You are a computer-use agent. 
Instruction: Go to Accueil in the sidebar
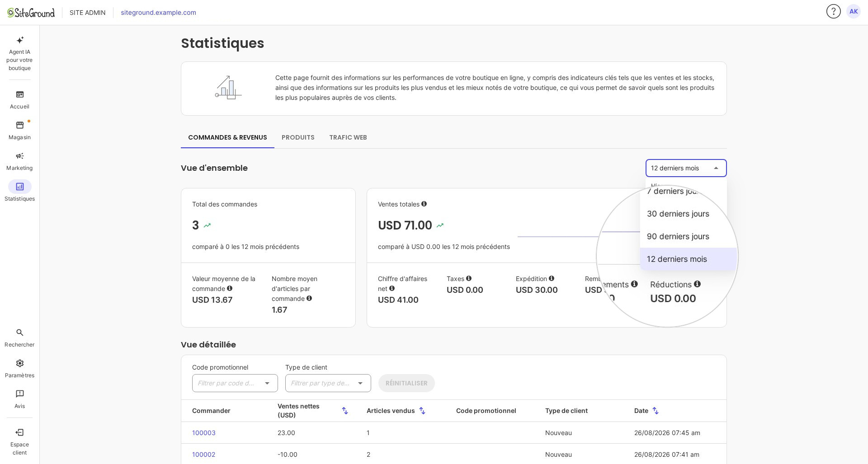[x=19, y=100]
